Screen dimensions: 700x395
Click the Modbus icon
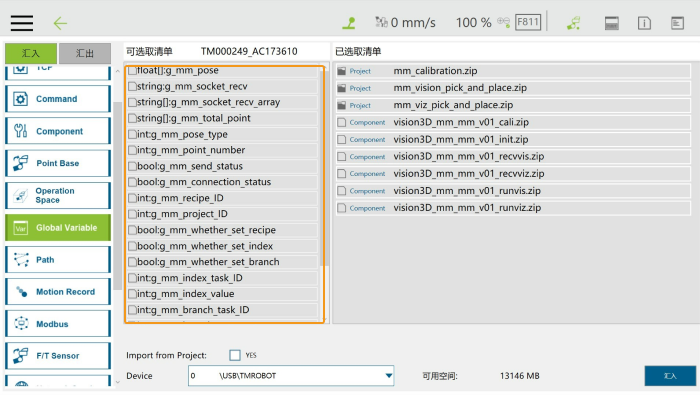pyautogui.click(x=21, y=324)
